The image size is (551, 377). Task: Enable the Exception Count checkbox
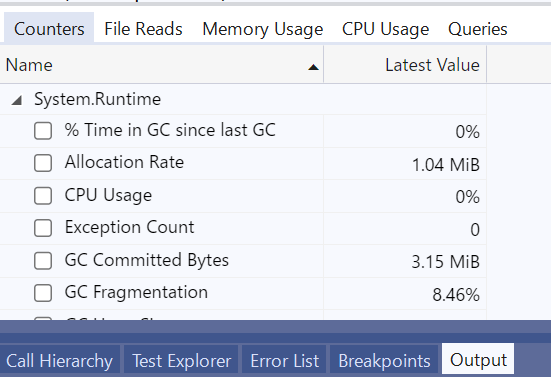43,228
